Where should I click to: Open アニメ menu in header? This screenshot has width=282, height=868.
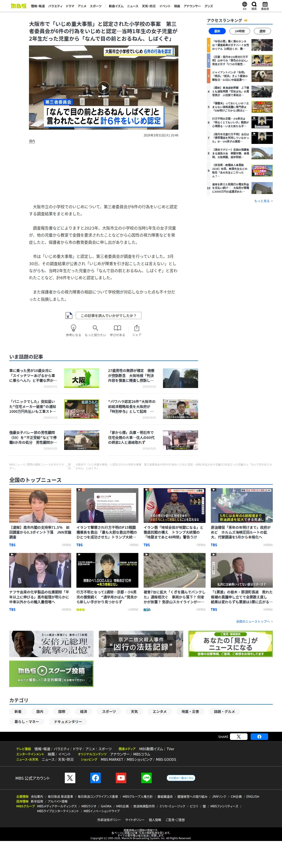click(82, 6)
